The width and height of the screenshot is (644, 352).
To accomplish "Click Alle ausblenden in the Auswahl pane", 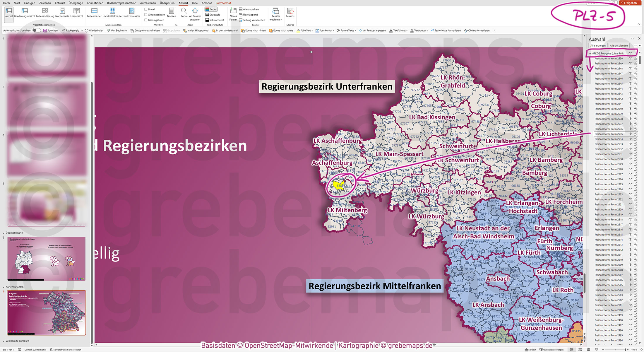I will (x=619, y=45).
